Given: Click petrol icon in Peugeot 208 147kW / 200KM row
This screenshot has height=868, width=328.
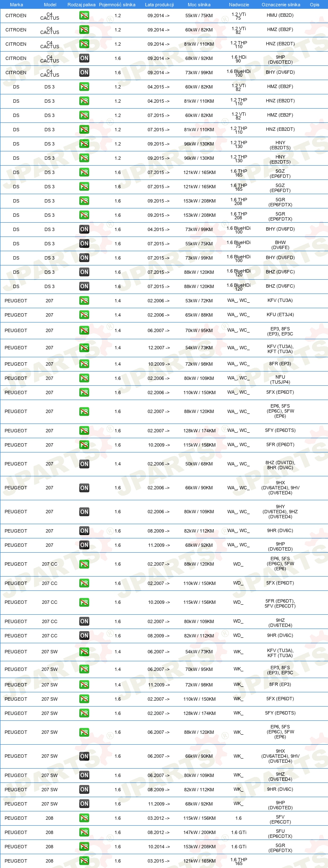Looking at the screenshot, I should [84, 832].
